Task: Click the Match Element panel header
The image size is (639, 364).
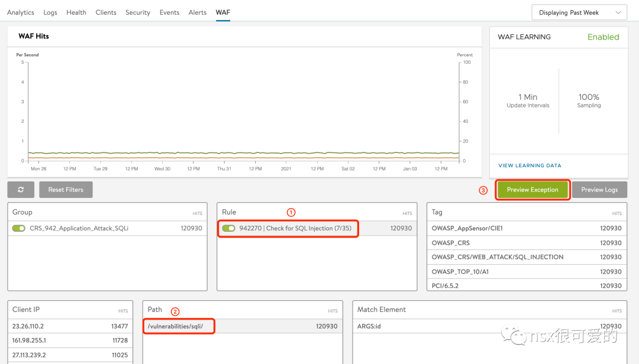Action: tap(382, 310)
